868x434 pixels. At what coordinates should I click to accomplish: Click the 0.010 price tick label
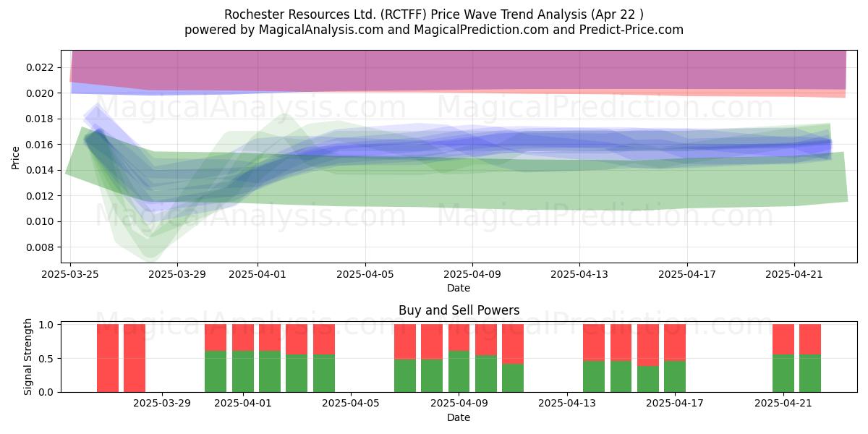[41, 221]
